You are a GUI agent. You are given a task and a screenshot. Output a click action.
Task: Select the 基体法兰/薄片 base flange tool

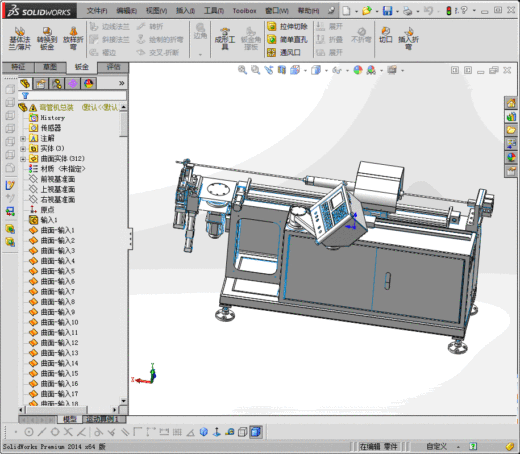(x=20, y=38)
